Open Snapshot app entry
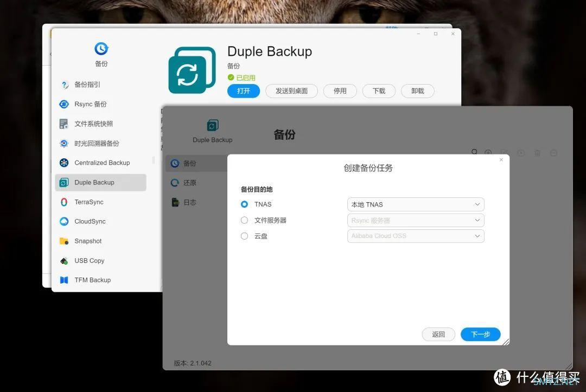Viewport: 586px width, 392px height. [x=100, y=241]
